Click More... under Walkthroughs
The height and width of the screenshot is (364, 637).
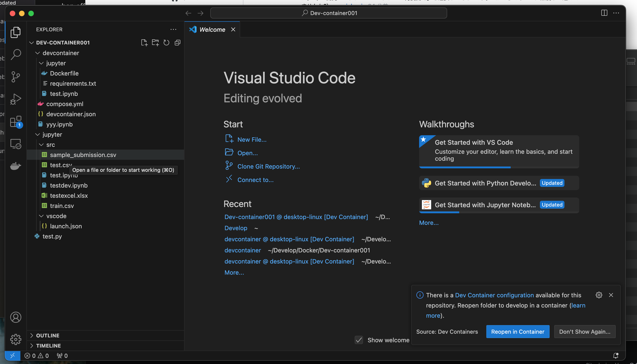(x=429, y=223)
